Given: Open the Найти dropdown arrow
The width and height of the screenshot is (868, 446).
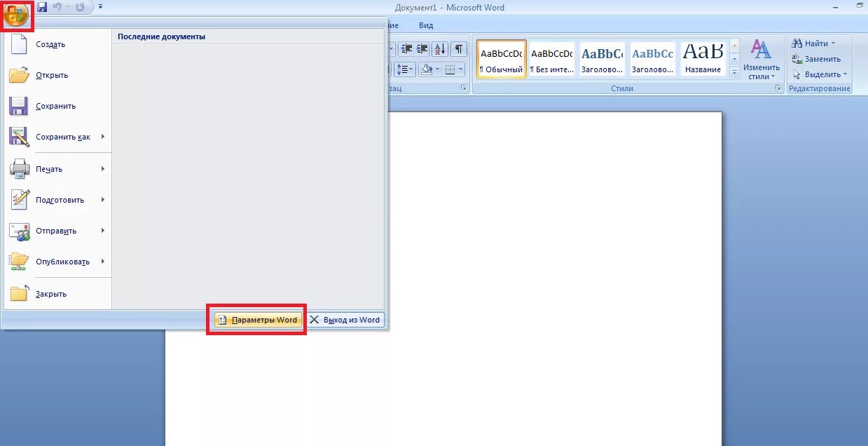Looking at the screenshot, I should pyautogui.click(x=834, y=43).
